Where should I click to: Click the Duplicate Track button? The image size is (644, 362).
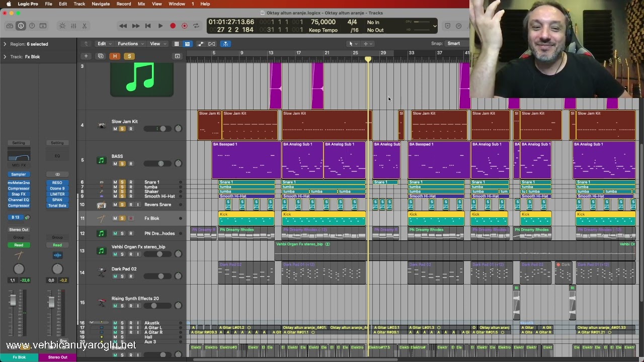click(101, 56)
